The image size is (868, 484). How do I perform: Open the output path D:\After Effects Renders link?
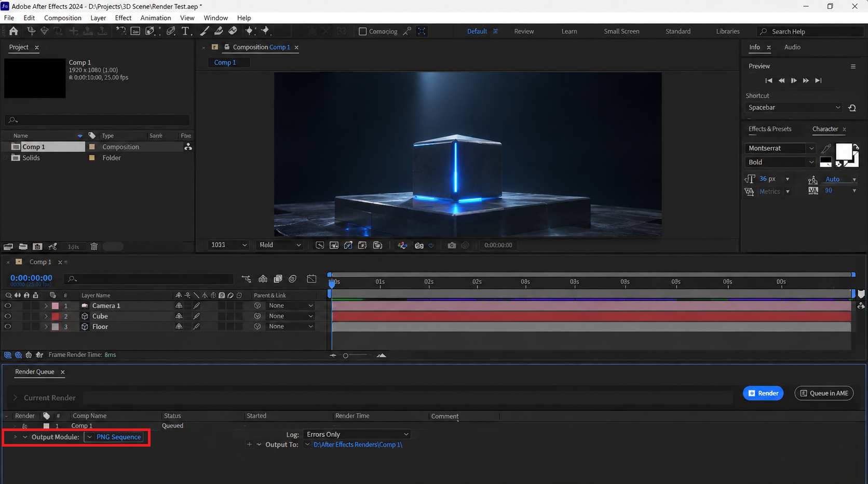358,445
